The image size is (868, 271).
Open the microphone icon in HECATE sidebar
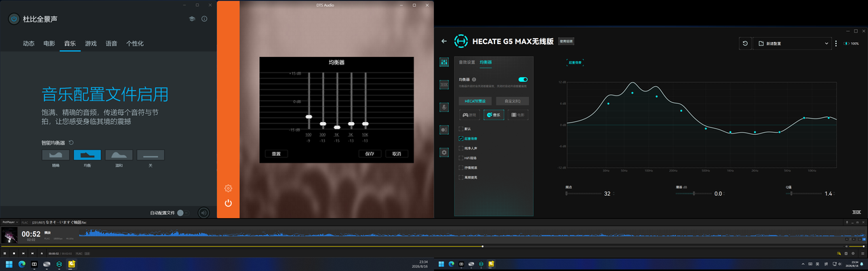coord(444,107)
